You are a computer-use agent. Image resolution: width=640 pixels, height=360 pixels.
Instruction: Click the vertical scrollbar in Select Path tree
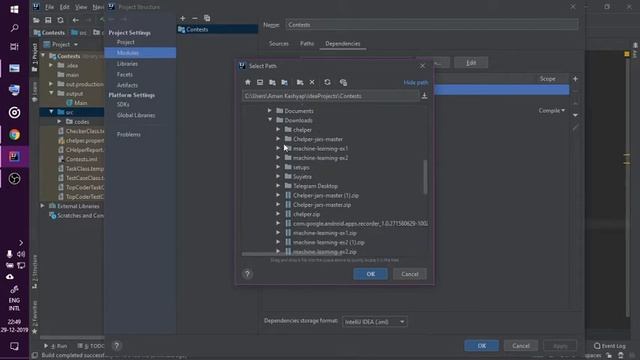[x=425, y=177]
